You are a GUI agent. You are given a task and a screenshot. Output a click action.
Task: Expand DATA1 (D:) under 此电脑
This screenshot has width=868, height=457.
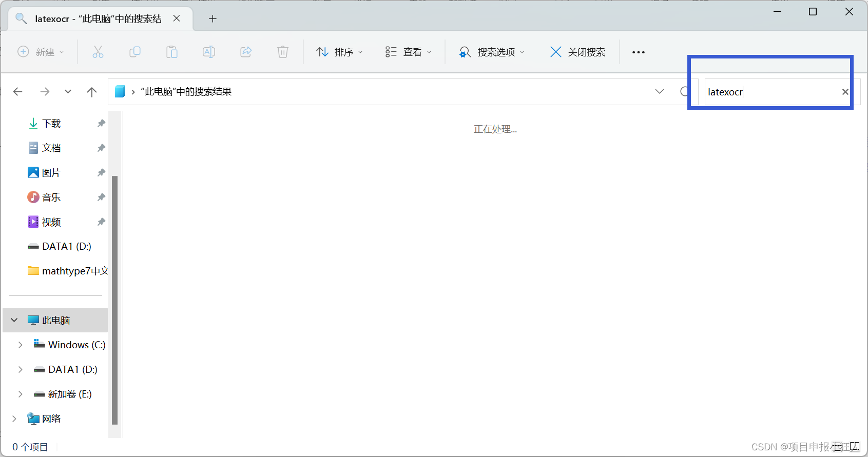point(21,369)
